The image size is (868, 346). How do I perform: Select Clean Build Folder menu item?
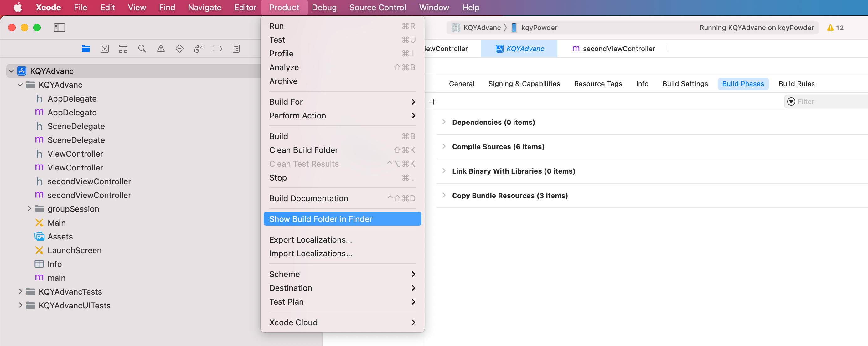303,150
